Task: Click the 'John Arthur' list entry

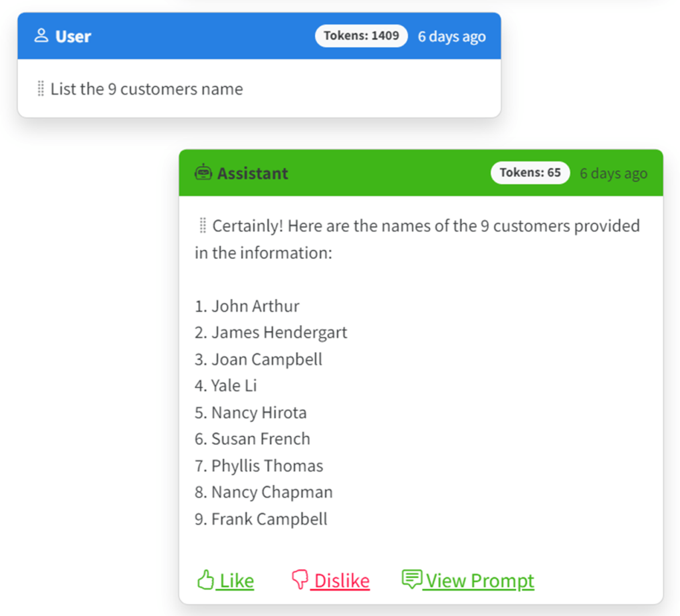Action: pyautogui.click(x=255, y=306)
